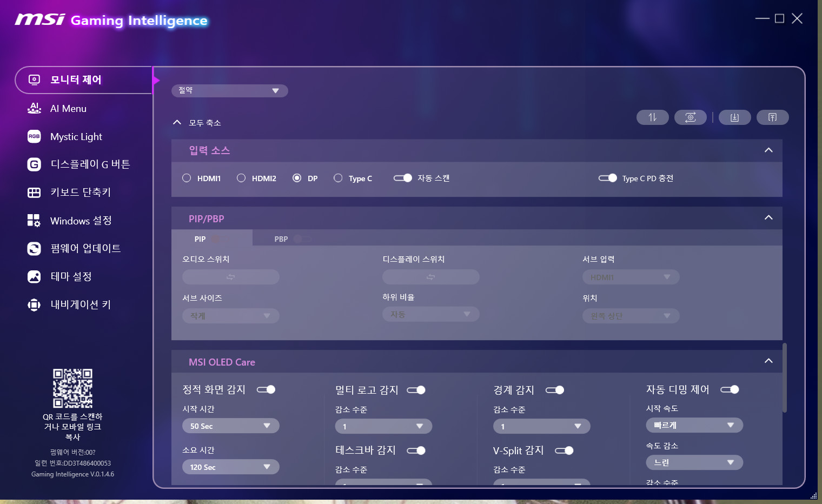Open the AI Menu sidebar icon
Image resolution: width=822 pixels, height=504 pixels.
click(34, 108)
